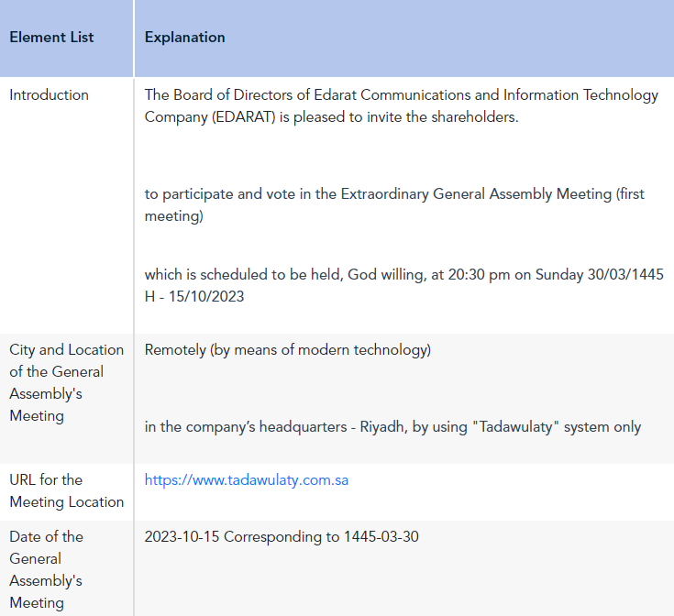Click Meeting word in the Date row label
This screenshot has width=674, height=616.
tap(37, 603)
